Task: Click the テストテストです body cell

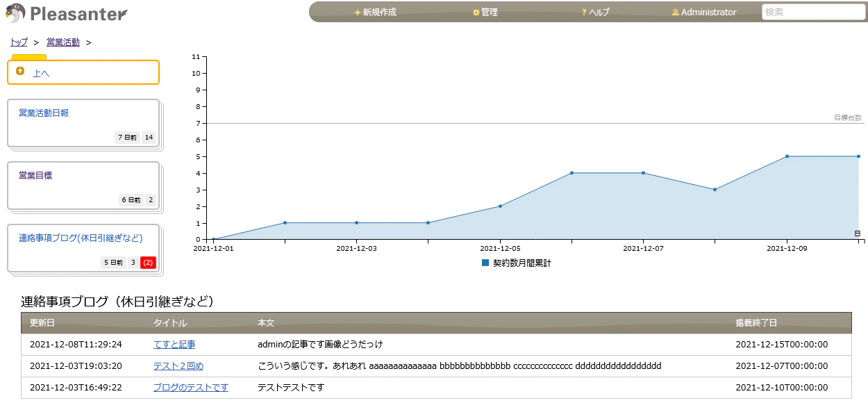Action: [488, 388]
